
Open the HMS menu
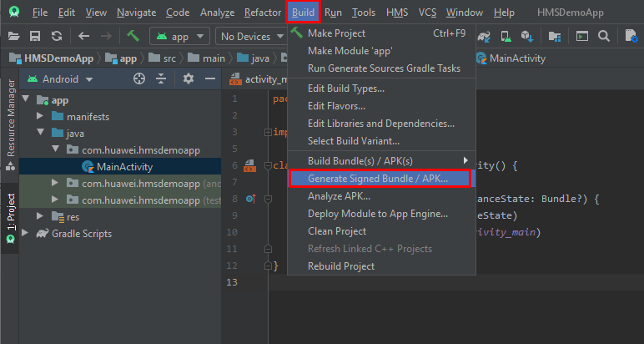point(397,13)
